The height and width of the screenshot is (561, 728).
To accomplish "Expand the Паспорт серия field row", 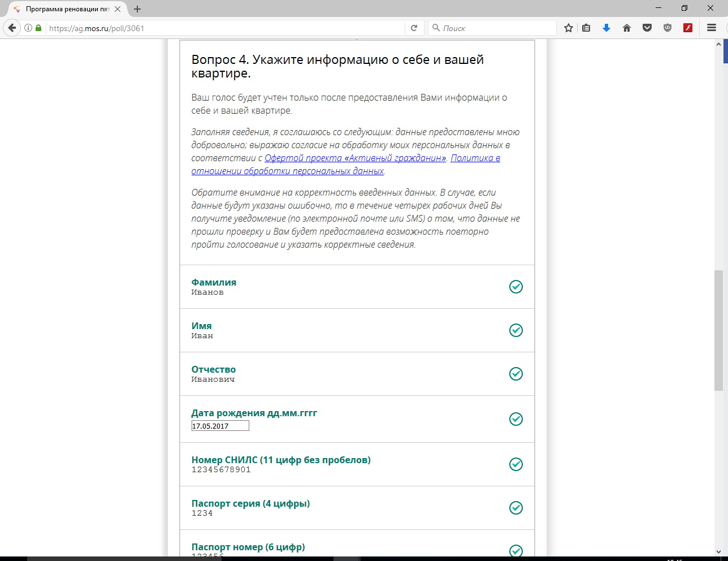I will click(357, 508).
